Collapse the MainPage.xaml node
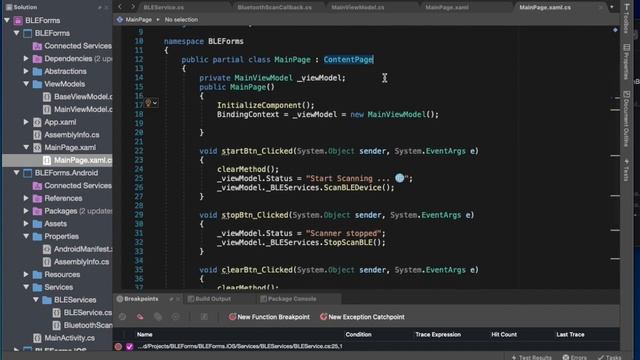Viewport: 640px width, 360px height. (x=27, y=147)
